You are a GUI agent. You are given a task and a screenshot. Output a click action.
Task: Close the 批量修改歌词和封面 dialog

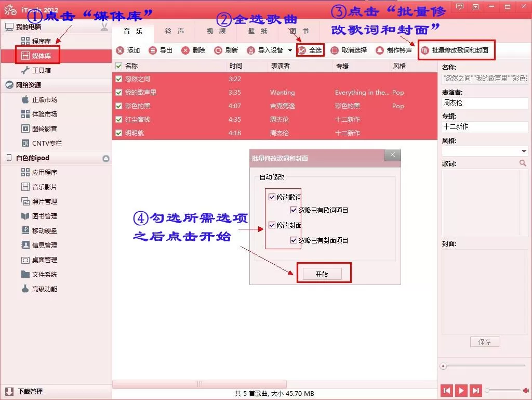coord(393,155)
